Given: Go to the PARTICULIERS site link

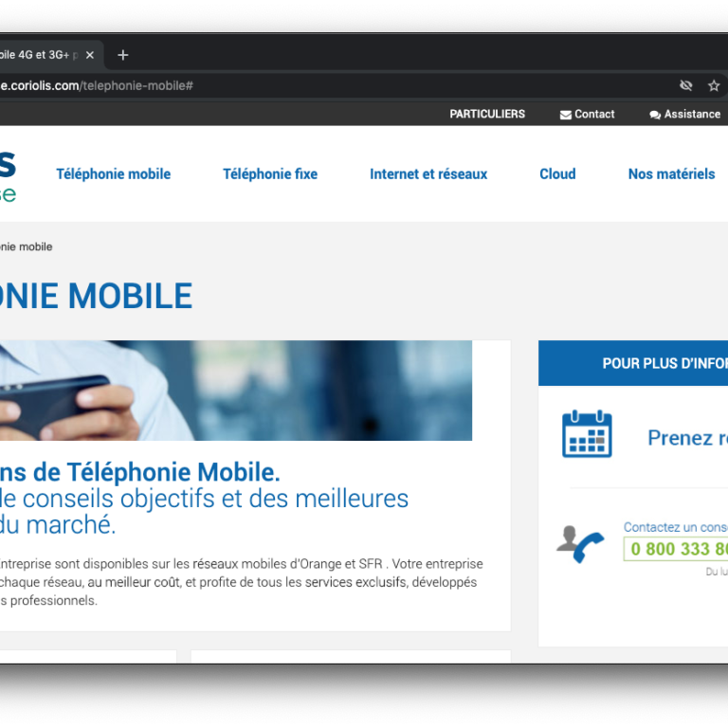Looking at the screenshot, I should coord(487,114).
